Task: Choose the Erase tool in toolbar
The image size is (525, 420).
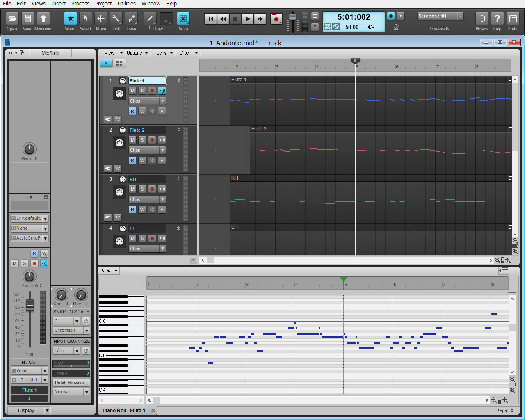Action: coord(131,19)
